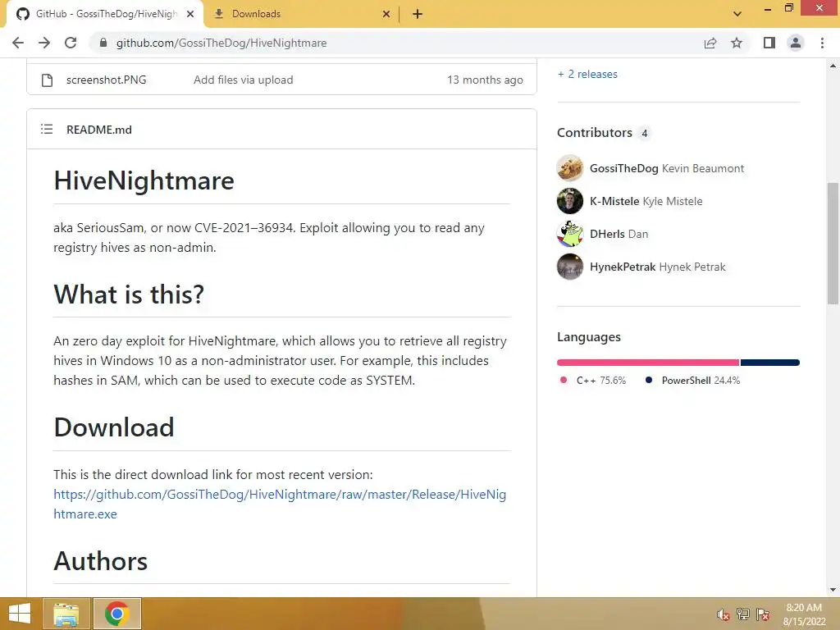Click the page vertical scrollbar thumb
The width and height of the screenshot is (840, 630).
[x=833, y=244]
